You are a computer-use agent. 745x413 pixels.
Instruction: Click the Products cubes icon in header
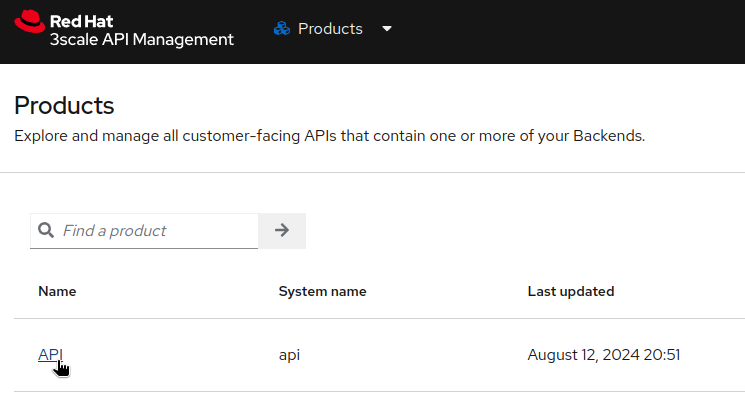[281, 29]
